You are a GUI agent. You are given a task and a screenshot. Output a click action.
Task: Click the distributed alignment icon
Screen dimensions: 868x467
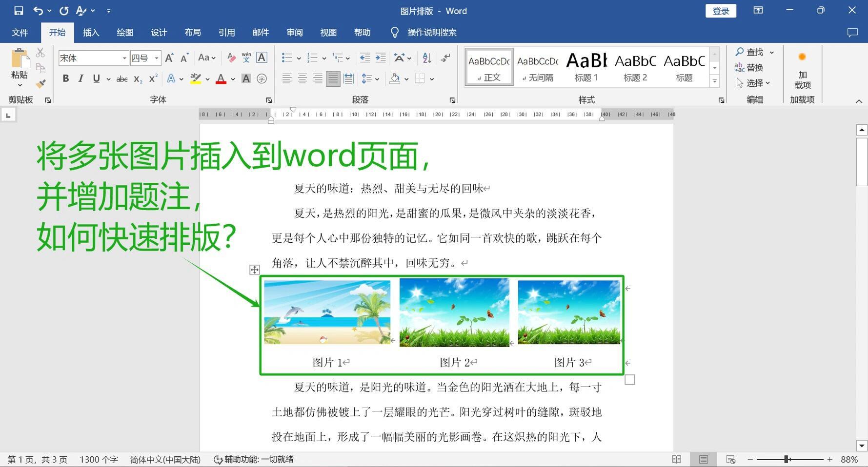pyautogui.click(x=348, y=78)
